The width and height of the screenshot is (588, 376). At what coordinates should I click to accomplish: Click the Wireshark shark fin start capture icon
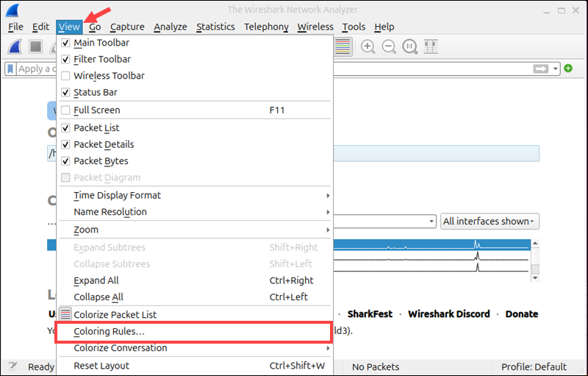point(15,47)
